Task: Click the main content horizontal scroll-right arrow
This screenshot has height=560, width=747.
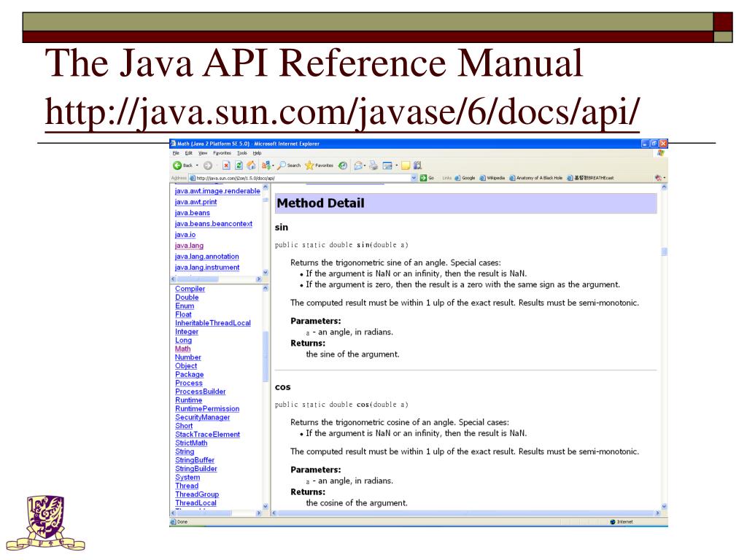Action: coord(657,513)
